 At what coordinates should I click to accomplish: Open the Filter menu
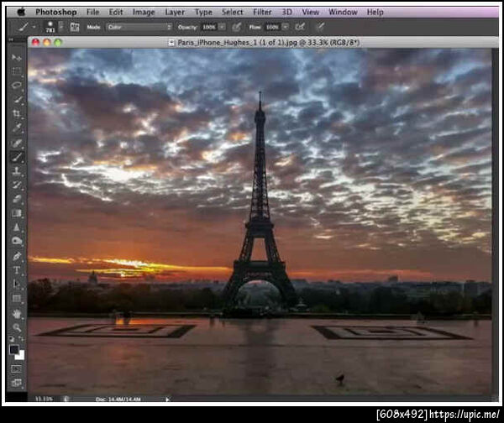click(x=262, y=13)
